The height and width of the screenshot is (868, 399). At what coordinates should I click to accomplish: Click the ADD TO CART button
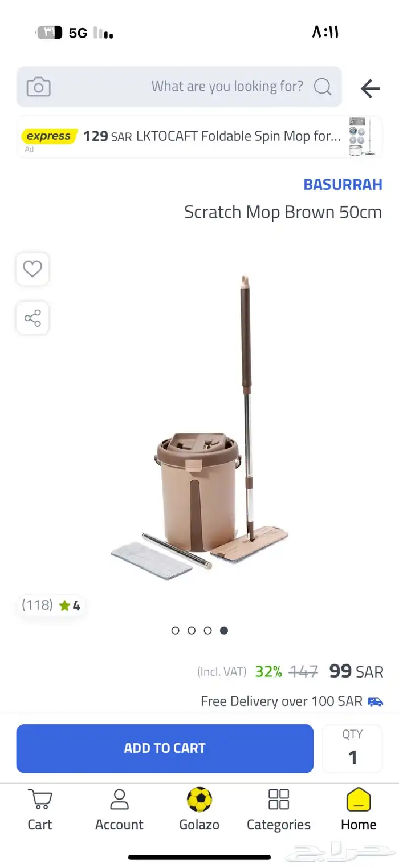point(165,748)
